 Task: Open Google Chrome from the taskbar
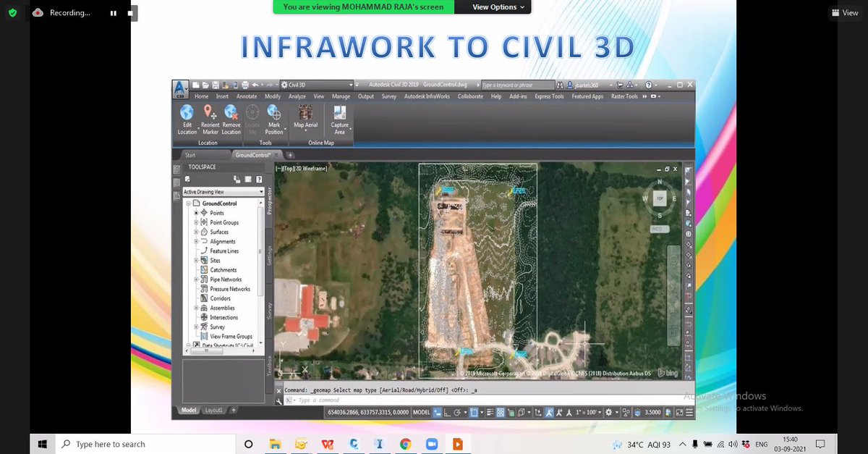[x=406, y=444]
